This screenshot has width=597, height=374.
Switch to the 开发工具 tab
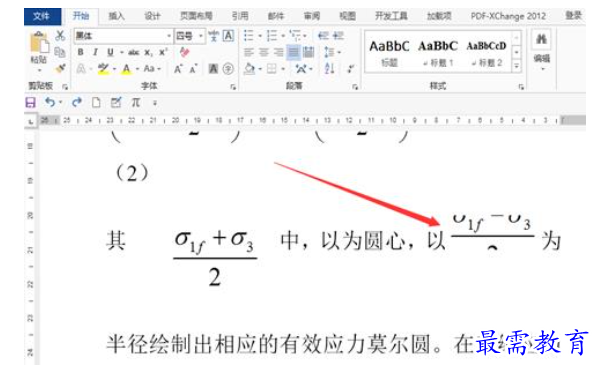391,16
